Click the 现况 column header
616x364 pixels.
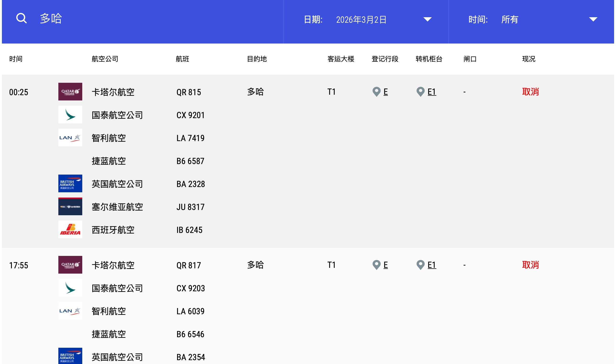pyautogui.click(x=528, y=59)
